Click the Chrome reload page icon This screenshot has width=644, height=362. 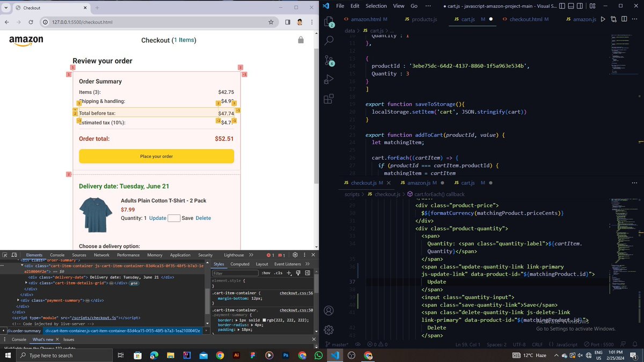(31, 23)
